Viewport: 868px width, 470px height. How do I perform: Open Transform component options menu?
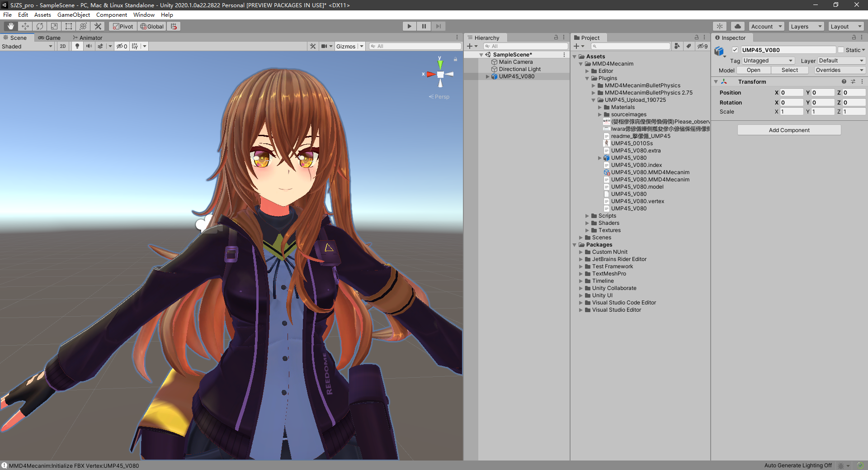coord(862,82)
